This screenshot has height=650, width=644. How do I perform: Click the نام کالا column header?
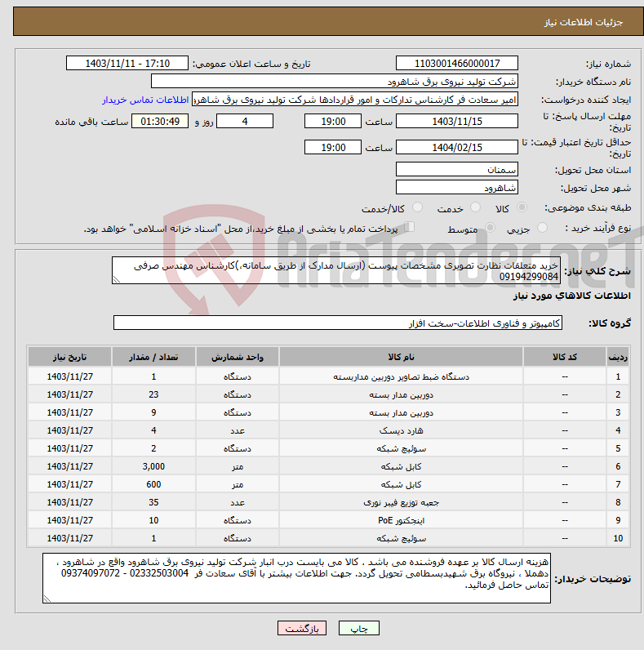pos(401,357)
